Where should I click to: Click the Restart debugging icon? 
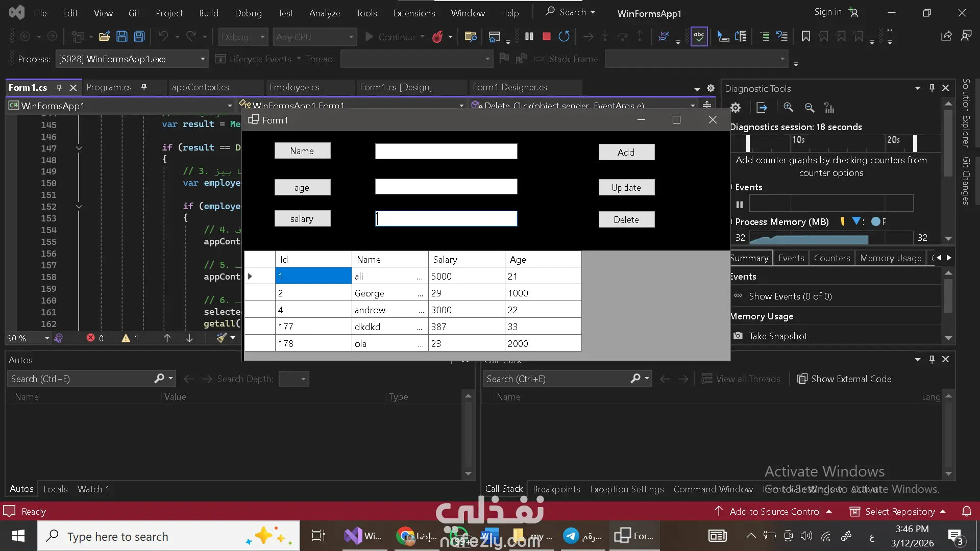pyautogui.click(x=564, y=37)
